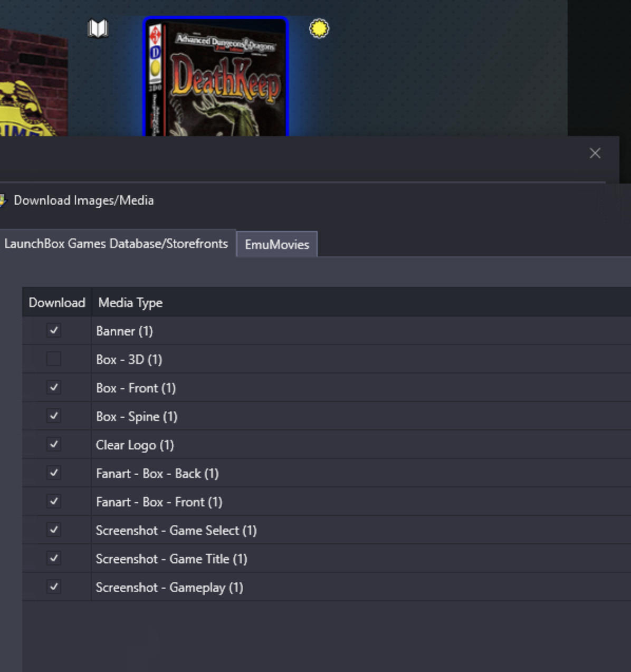631x672 pixels.
Task: Disable Screenshot - Gameplay checkbox
Action: tap(54, 587)
